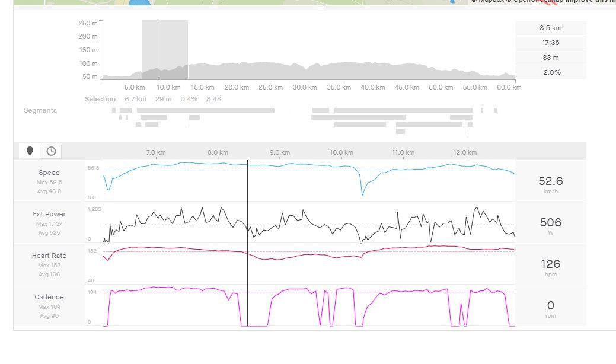Select the Heart Rate row label

point(49,256)
